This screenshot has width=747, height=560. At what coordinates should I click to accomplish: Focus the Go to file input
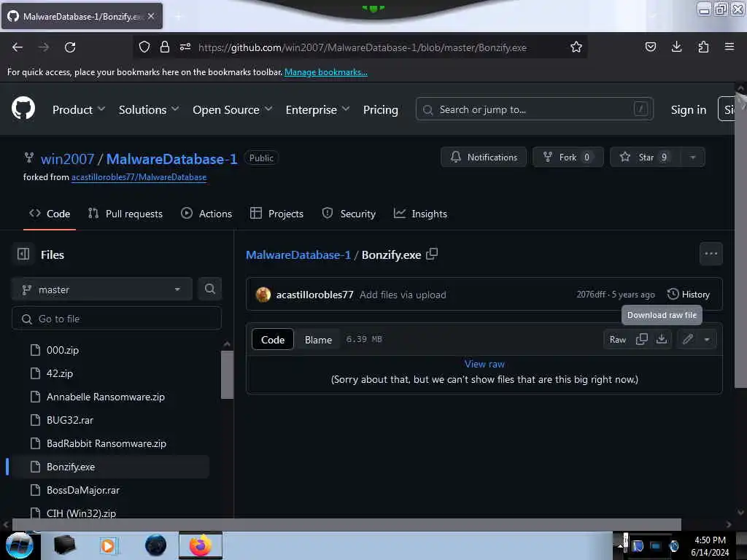(117, 319)
